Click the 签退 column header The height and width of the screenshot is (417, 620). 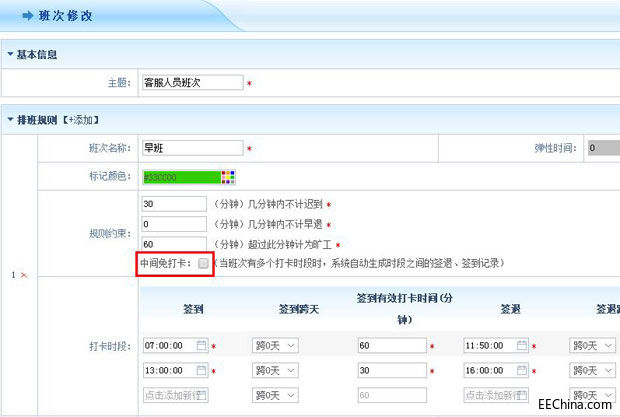[510, 309]
